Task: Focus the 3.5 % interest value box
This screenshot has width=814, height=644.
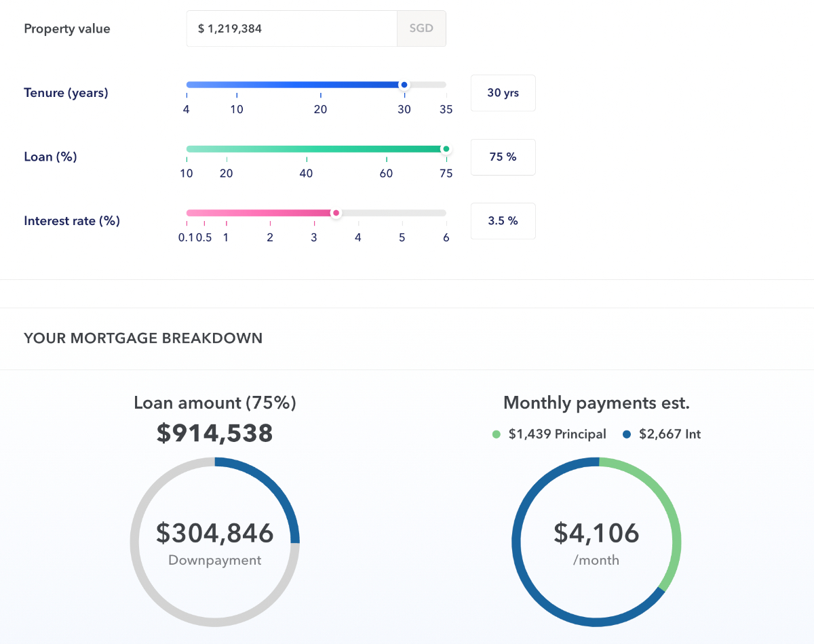Action: 503,221
